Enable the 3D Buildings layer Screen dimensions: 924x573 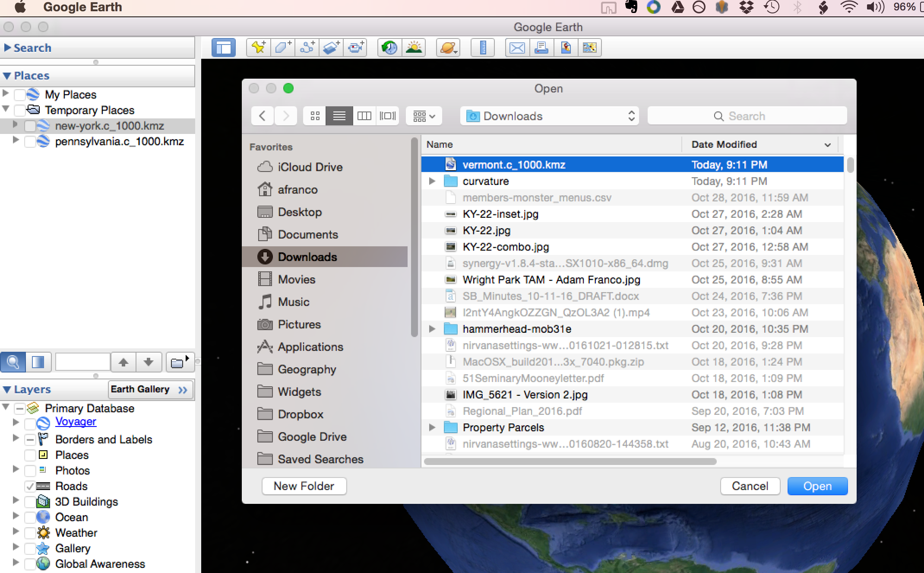29,502
